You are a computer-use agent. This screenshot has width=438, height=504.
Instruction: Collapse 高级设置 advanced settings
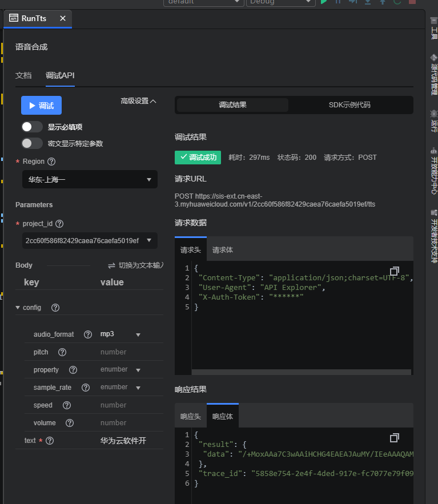click(138, 101)
